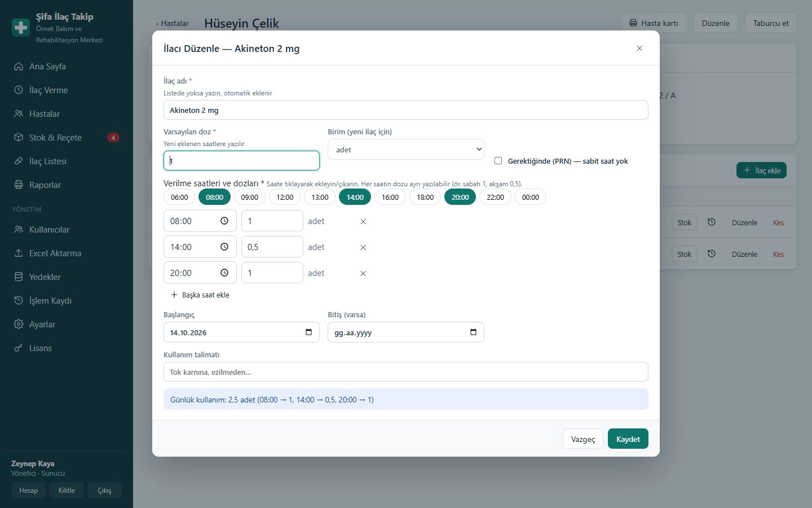
Task: Open the clock picker for 20:00 field
Action: (x=224, y=273)
